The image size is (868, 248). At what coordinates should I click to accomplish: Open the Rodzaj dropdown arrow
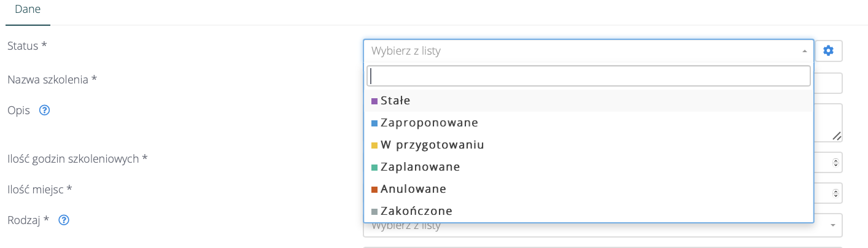tap(832, 225)
